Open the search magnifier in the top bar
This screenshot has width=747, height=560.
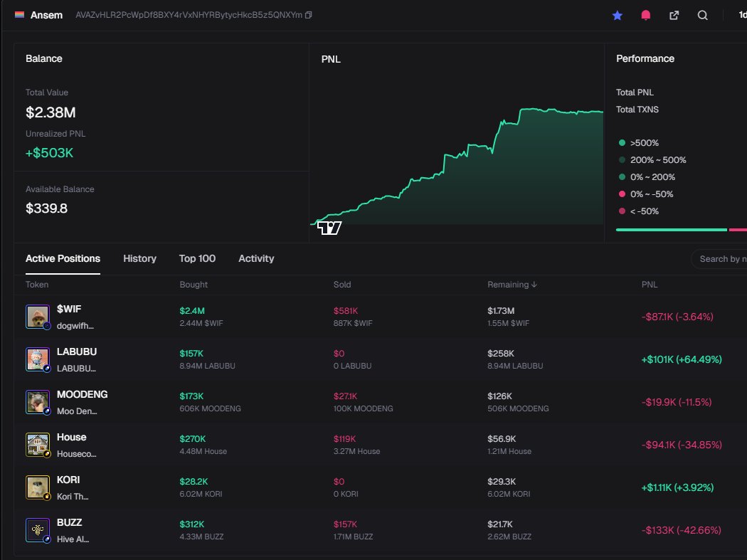701,15
